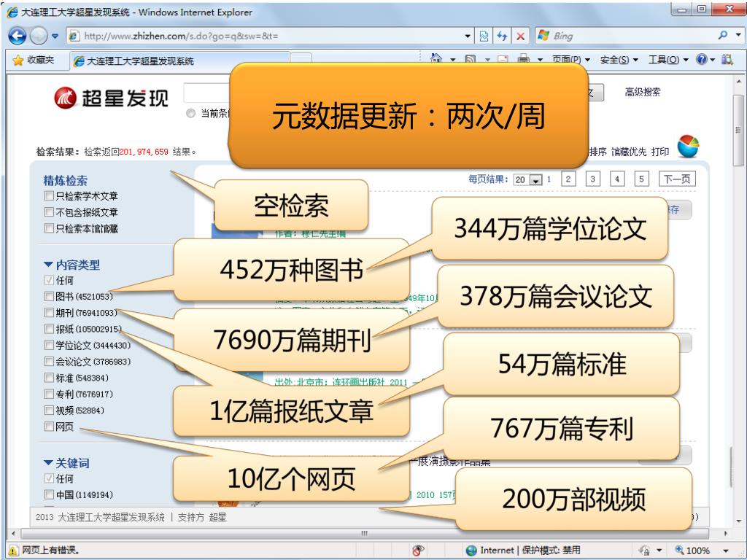
Task: Check the 报纸 (105002915) checkbox
Action: (x=49, y=329)
